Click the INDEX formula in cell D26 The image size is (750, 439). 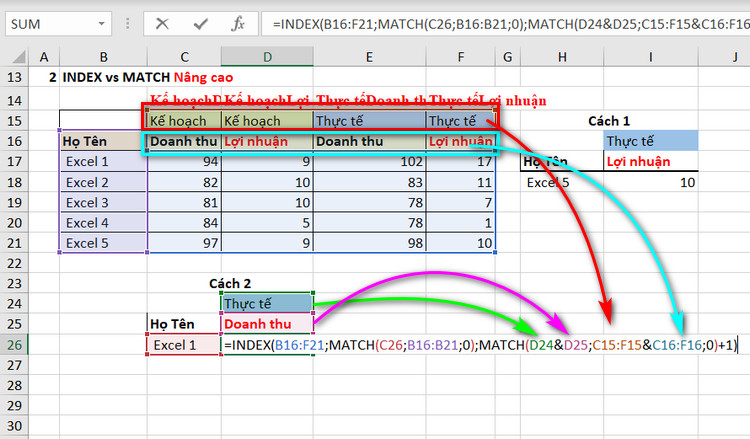pyautogui.click(x=481, y=345)
